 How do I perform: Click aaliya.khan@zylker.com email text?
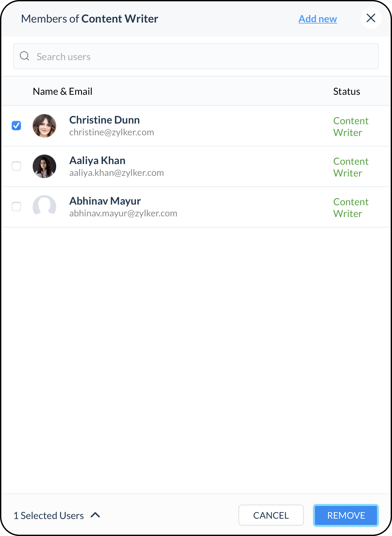point(117,173)
